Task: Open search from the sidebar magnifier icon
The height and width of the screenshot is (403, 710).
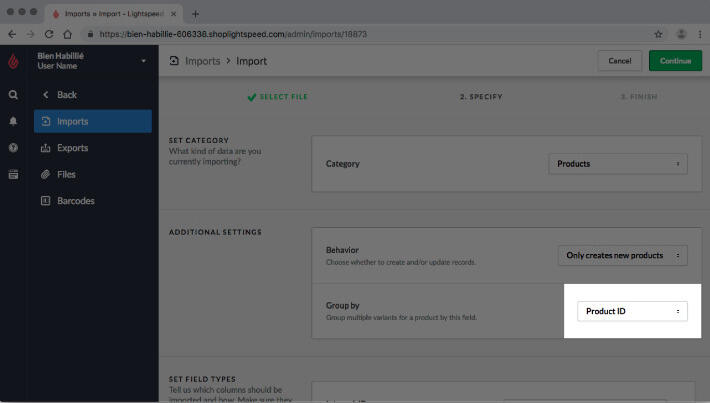Action: pyautogui.click(x=13, y=95)
